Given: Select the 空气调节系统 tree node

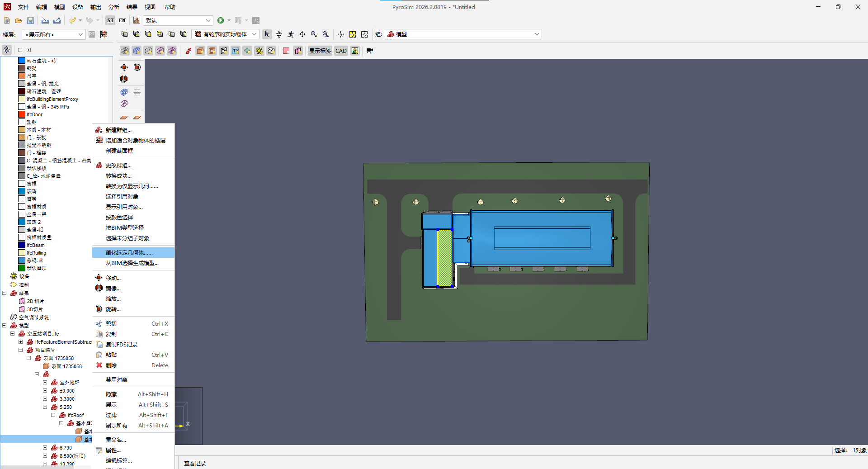Looking at the screenshot, I should coord(34,317).
